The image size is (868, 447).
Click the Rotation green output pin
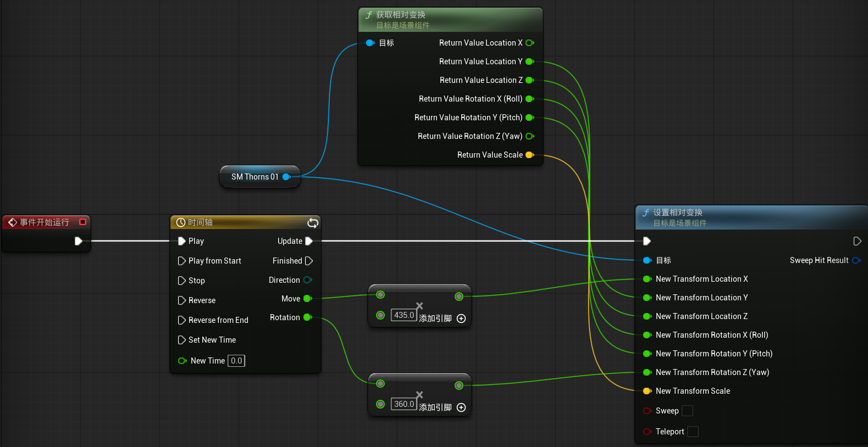[308, 317]
